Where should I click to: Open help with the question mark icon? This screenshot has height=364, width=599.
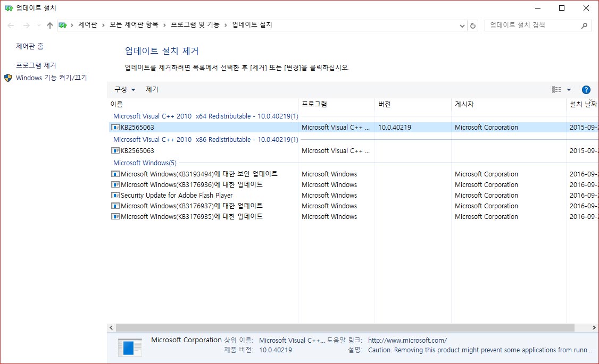[586, 90]
